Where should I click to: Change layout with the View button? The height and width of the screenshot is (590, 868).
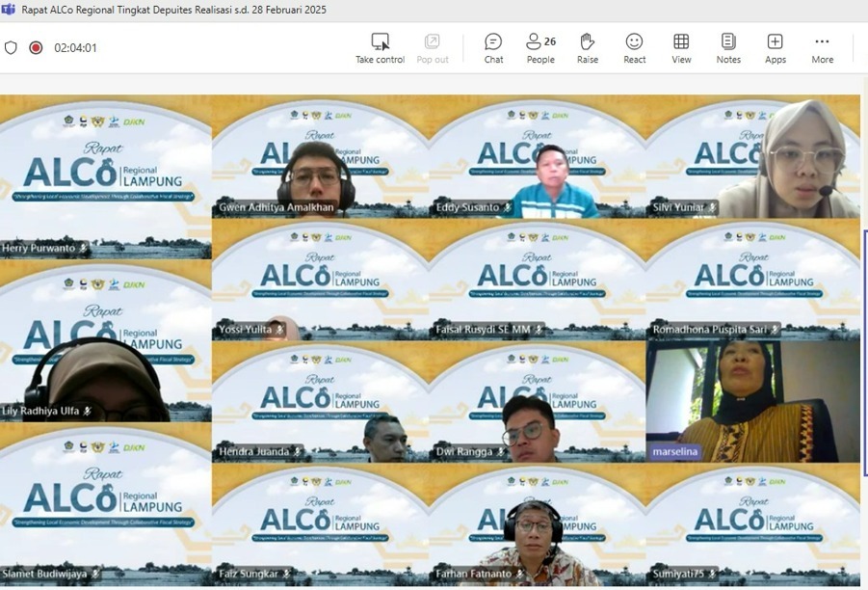[x=681, y=42]
